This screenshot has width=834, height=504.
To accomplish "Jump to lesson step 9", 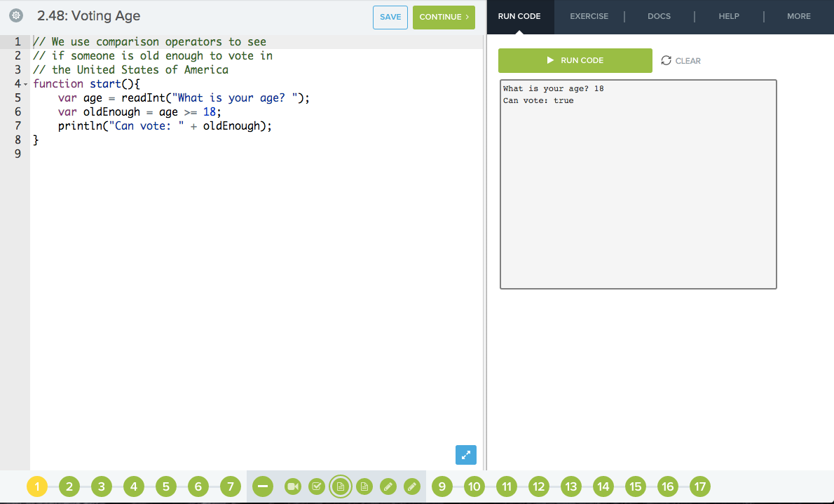I will pos(441,486).
